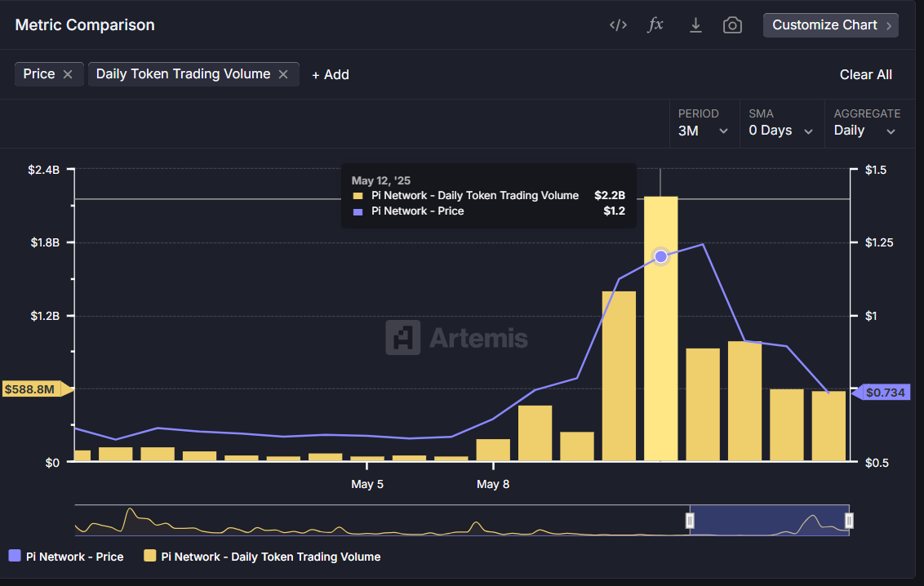
Task: Open the embed code icon
Action: (x=618, y=25)
